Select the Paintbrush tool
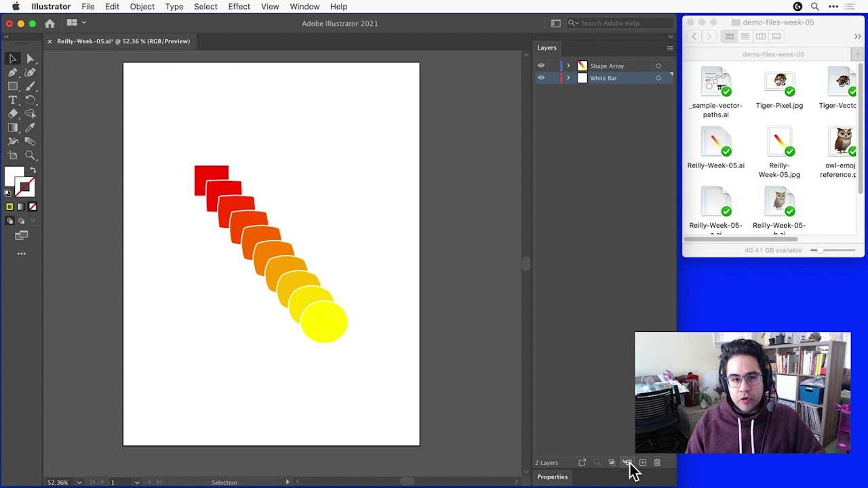Image resolution: width=868 pixels, height=488 pixels. 31,86
